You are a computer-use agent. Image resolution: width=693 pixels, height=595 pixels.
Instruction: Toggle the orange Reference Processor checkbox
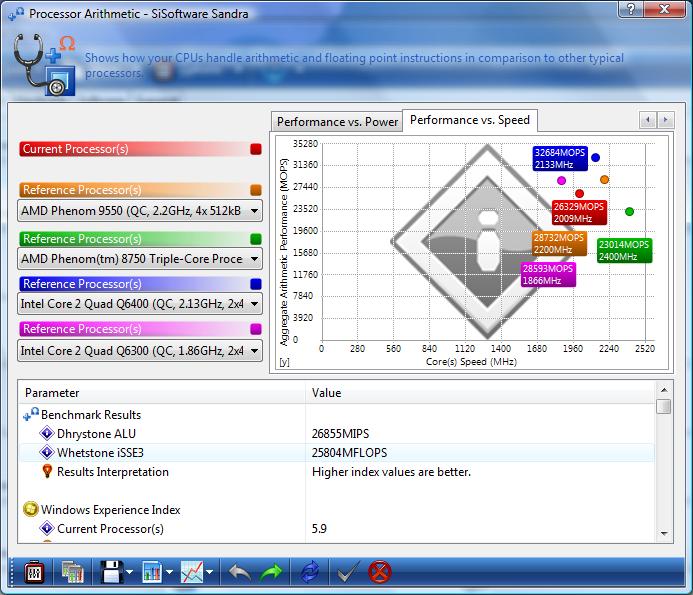coord(256,190)
